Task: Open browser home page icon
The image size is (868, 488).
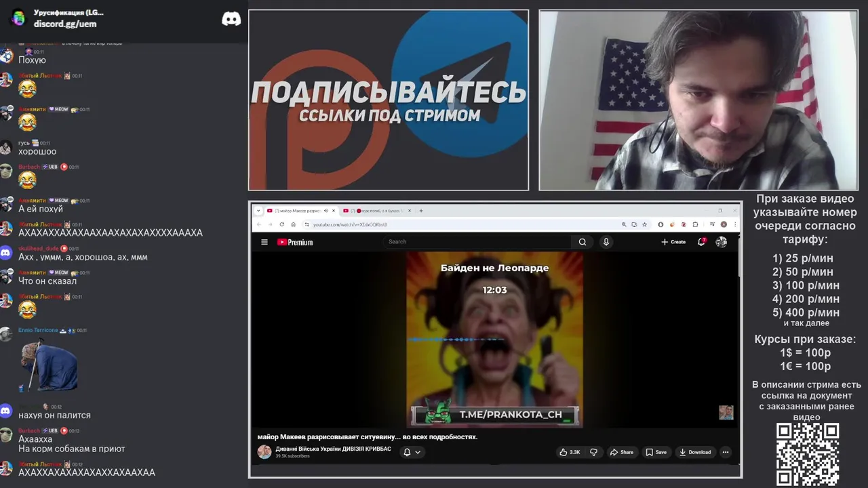Action: point(293,224)
